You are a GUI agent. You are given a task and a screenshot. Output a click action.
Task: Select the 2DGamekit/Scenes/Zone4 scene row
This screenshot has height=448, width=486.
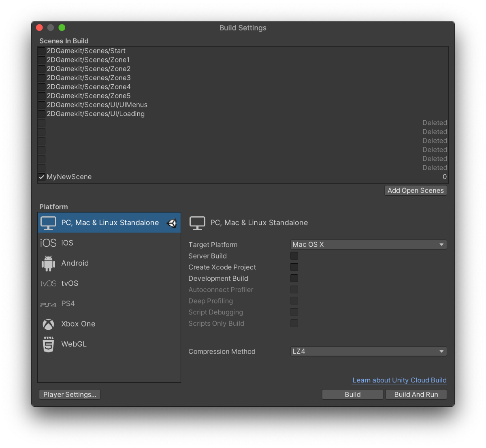[x=243, y=87]
